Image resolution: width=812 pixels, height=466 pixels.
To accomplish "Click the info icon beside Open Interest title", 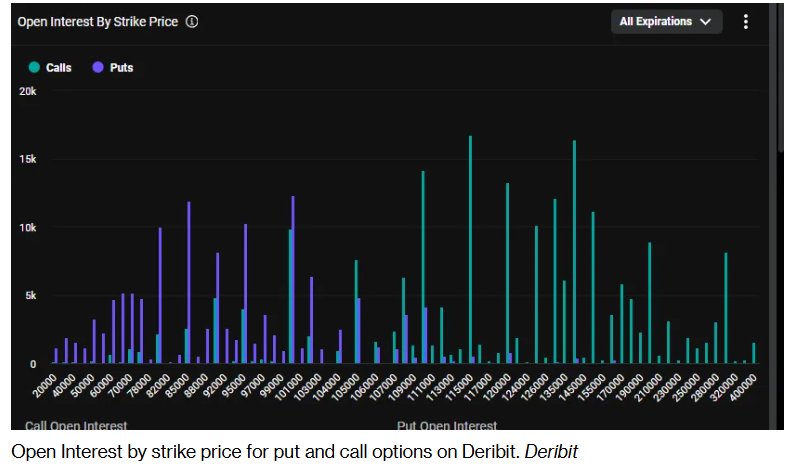I will coord(192,22).
